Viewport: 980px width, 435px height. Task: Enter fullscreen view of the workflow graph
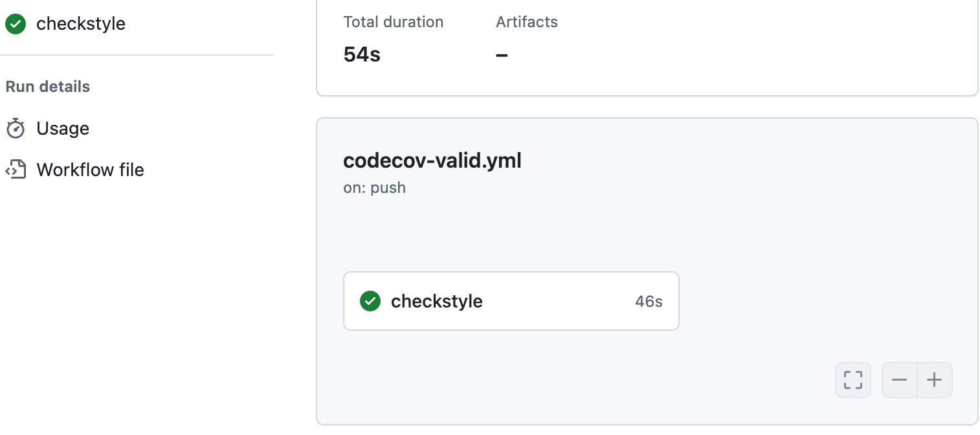pos(853,379)
